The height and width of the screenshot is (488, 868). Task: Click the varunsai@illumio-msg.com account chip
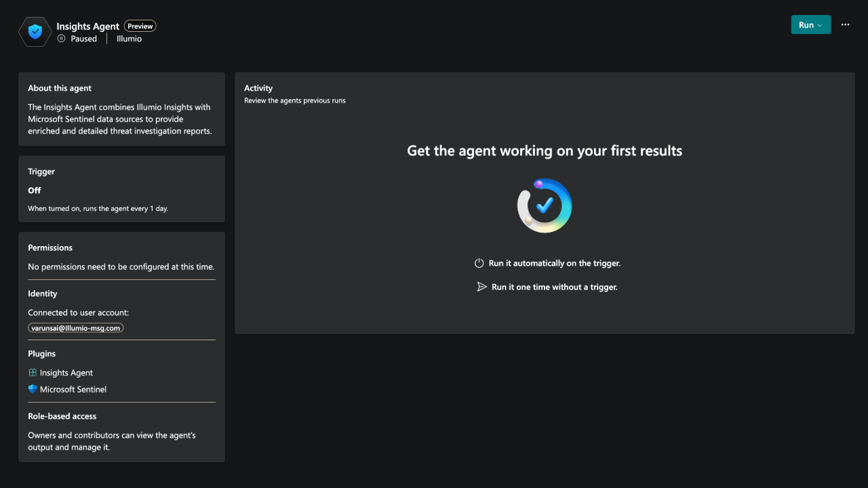click(x=76, y=328)
